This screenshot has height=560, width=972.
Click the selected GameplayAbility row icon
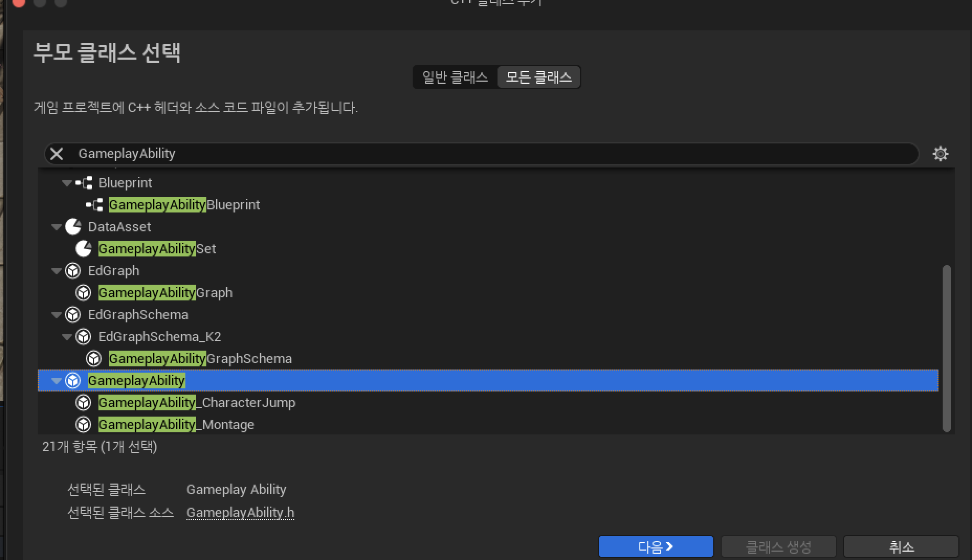73,380
